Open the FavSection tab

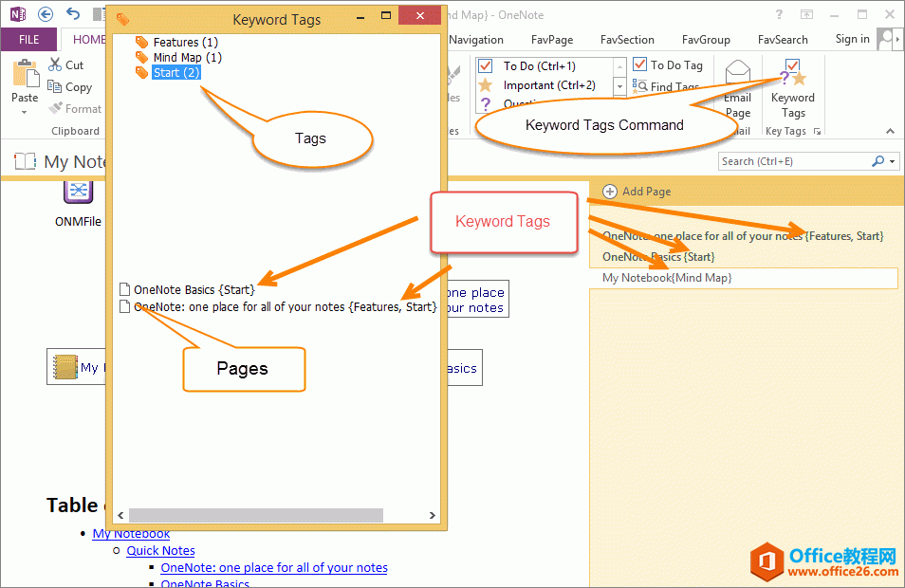click(x=627, y=39)
